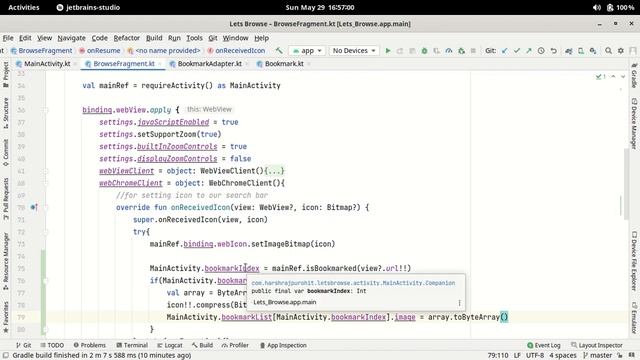The image size is (640, 360).
Task: Open the Refactor menu
Action: click(127, 38)
